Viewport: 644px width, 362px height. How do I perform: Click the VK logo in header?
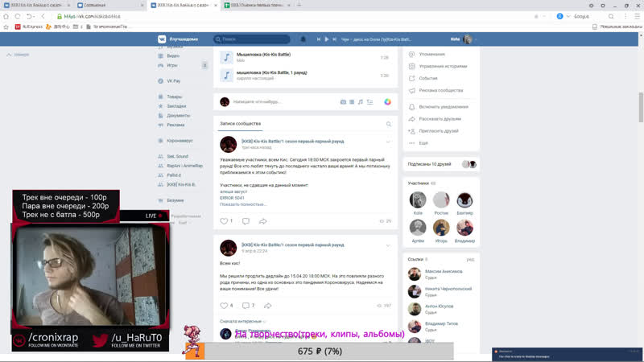coord(162,39)
